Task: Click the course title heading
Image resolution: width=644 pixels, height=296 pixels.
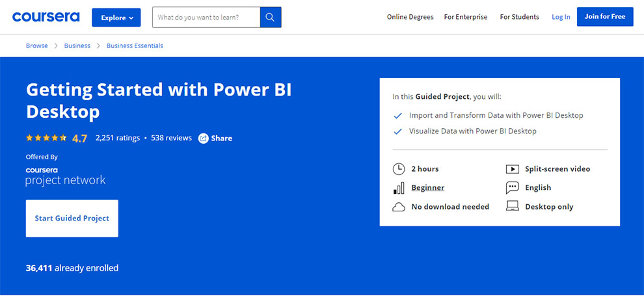Action: click(x=159, y=101)
